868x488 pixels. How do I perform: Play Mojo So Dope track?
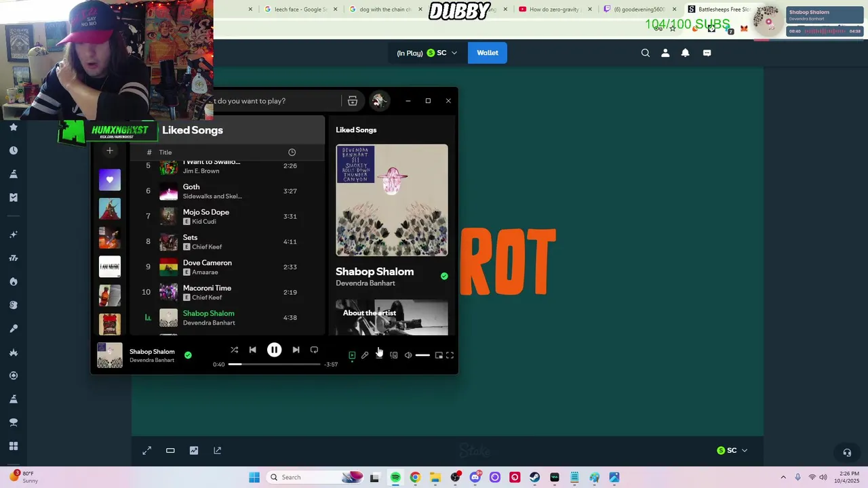[x=227, y=216]
